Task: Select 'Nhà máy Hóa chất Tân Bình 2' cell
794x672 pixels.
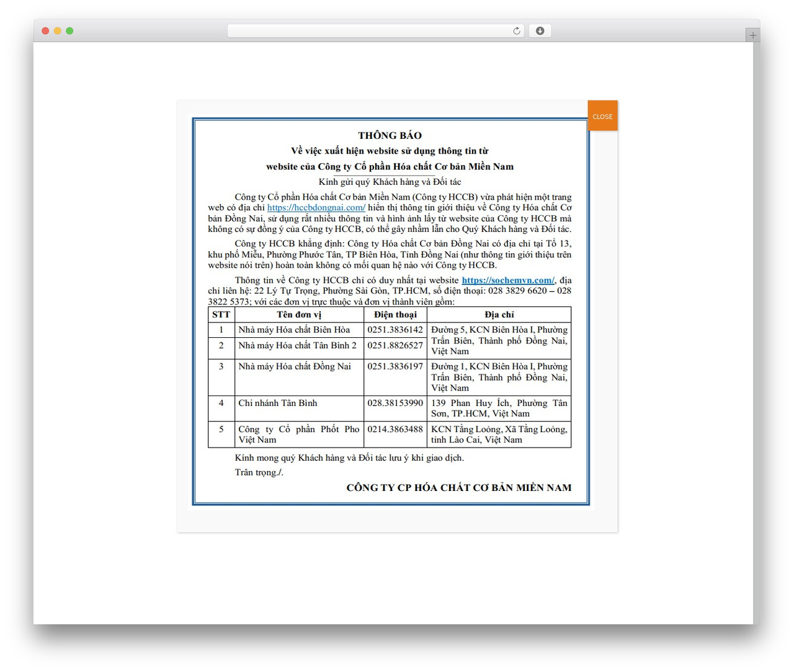Action: 299,348
